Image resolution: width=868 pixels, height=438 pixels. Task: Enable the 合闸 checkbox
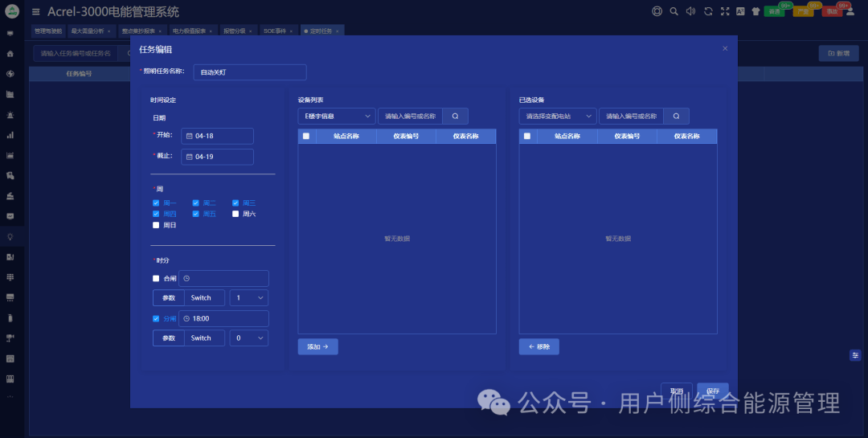(x=156, y=279)
